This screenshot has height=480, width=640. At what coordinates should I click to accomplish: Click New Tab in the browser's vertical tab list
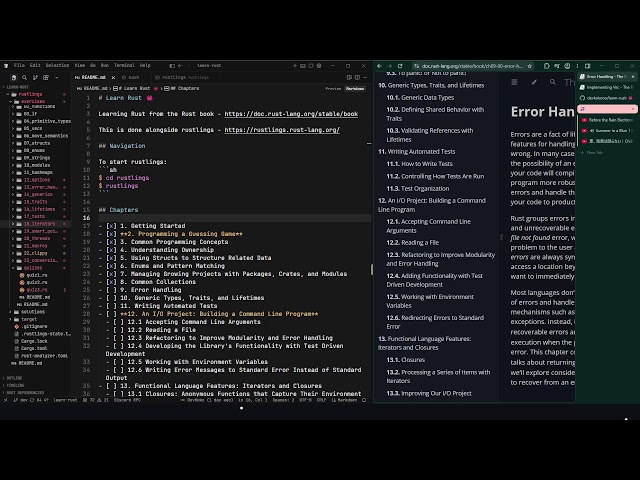pos(592,153)
